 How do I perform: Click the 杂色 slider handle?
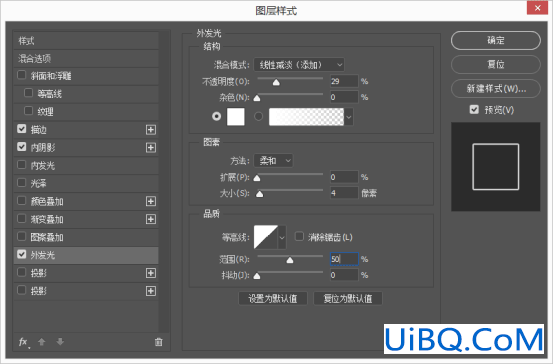pos(257,98)
